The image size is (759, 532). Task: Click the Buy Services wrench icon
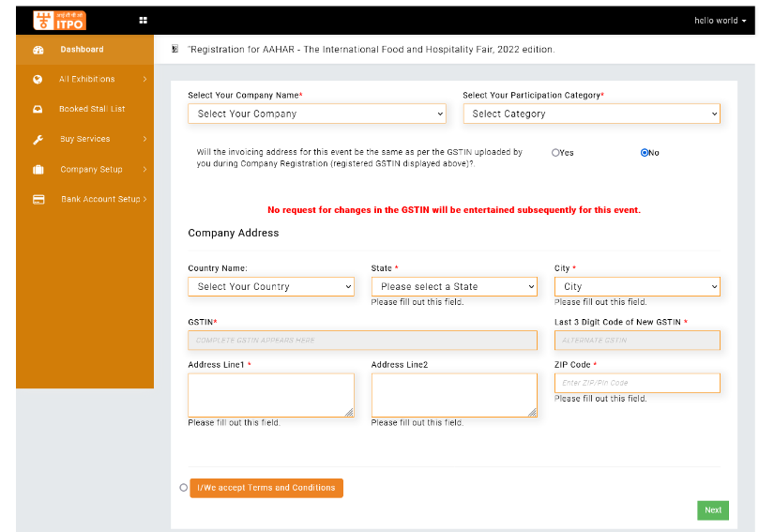click(x=38, y=140)
